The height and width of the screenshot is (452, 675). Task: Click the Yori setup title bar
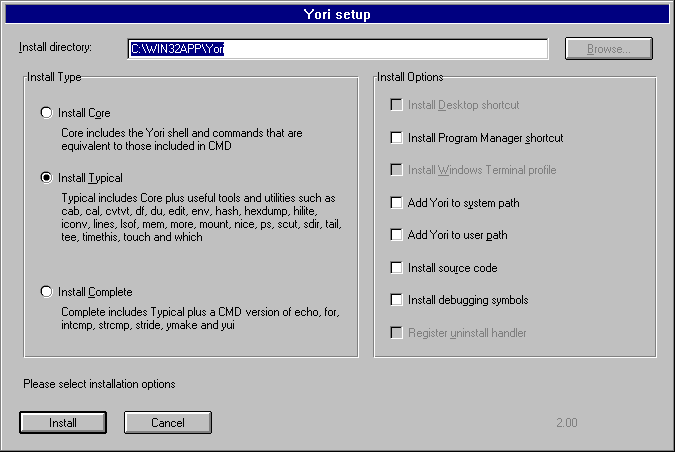point(338,14)
